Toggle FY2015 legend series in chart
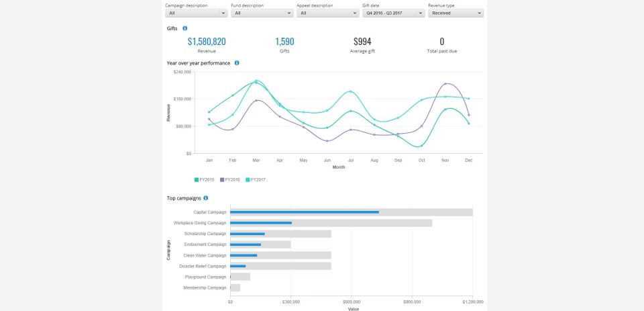644x311 pixels. (x=205, y=179)
